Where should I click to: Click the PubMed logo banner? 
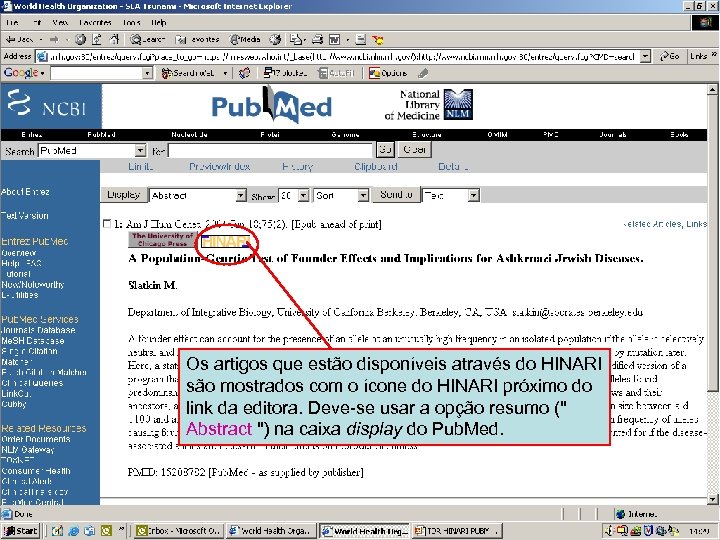click(271, 106)
